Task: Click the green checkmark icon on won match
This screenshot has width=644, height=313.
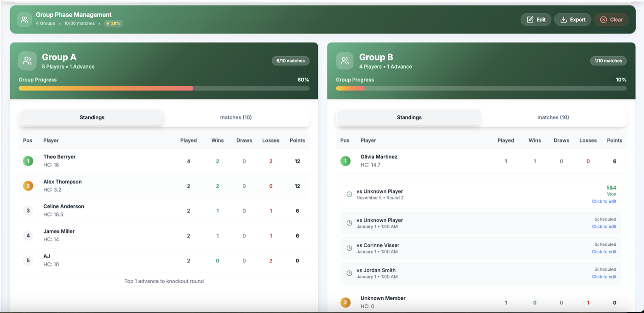Action: (x=349, y=194)
